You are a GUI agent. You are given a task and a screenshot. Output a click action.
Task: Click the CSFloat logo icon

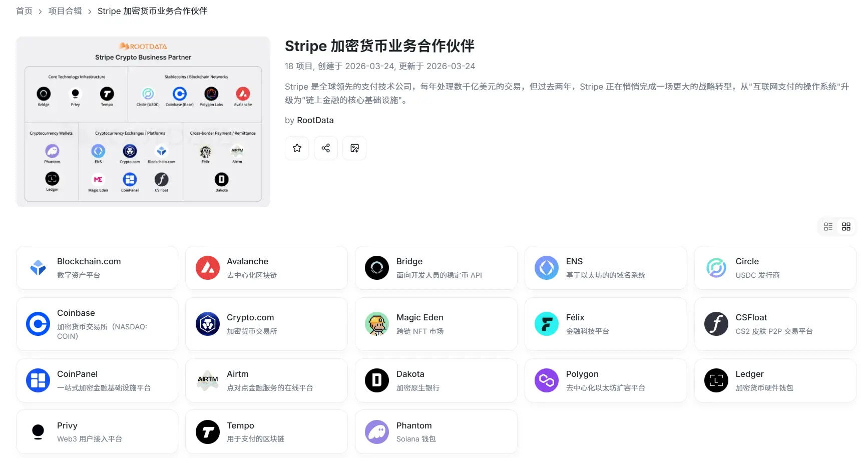[x=716, y=324]
